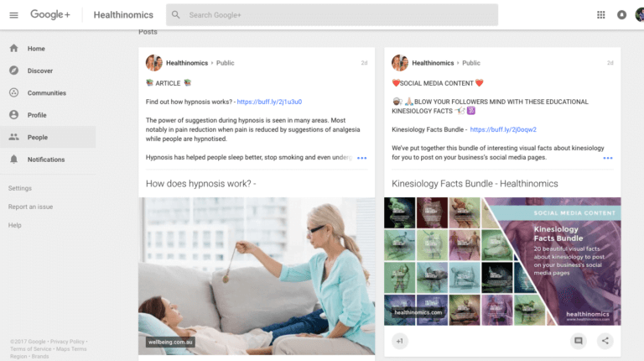Open the hamburger main menu
The width and height of the screenshot is (644, 361).
13,15
